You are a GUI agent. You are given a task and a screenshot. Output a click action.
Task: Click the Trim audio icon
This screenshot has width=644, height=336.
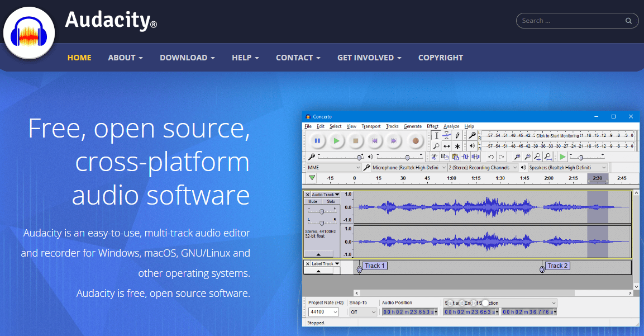pos(465,157)
